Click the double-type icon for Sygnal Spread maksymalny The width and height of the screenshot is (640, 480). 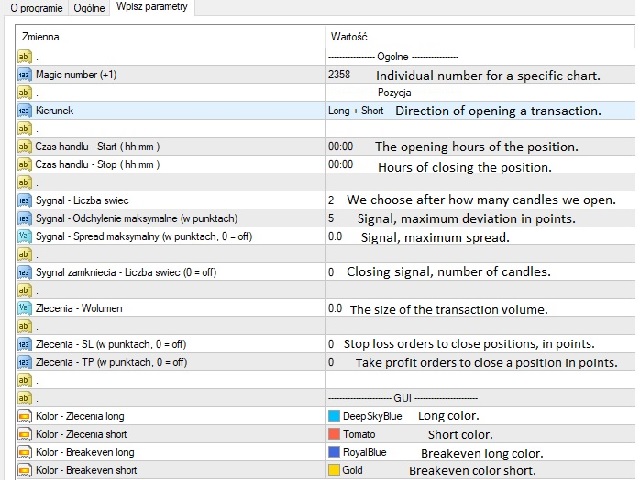[24, 236]
